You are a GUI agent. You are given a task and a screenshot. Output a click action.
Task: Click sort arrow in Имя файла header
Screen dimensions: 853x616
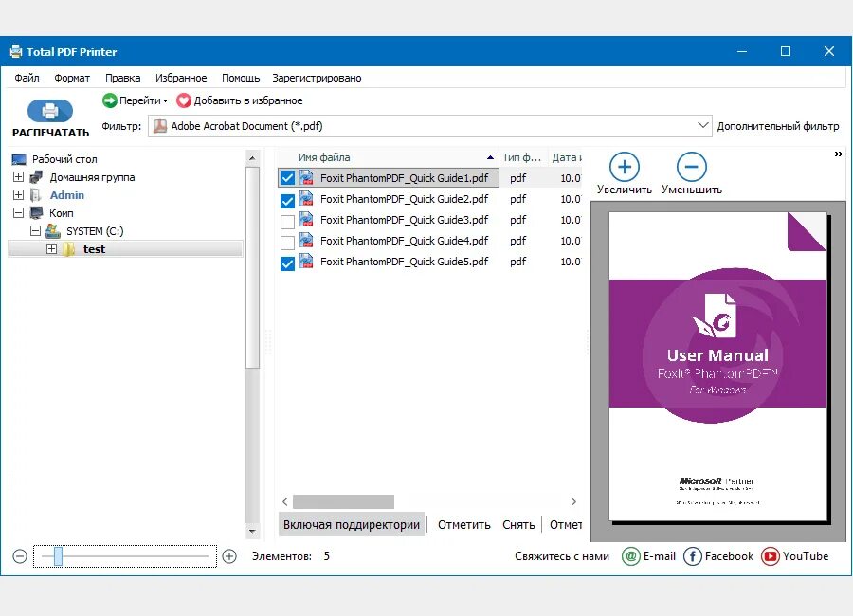490,157
